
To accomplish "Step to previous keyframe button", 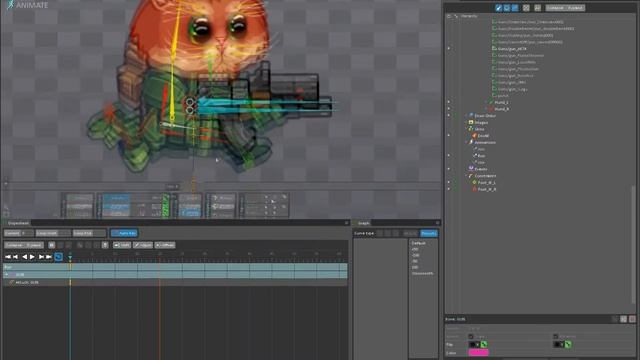I will (15, 257).
